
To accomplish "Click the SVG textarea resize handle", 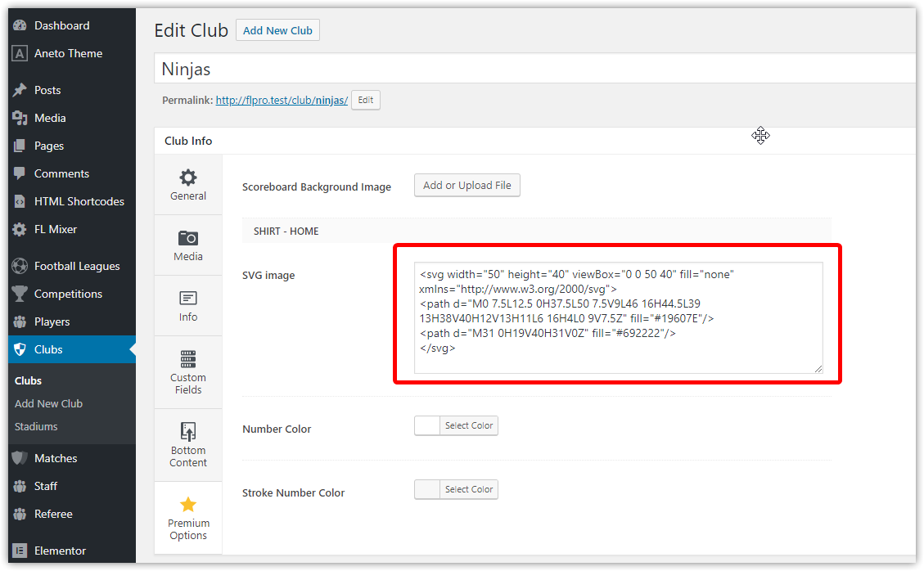I will 818,369.
